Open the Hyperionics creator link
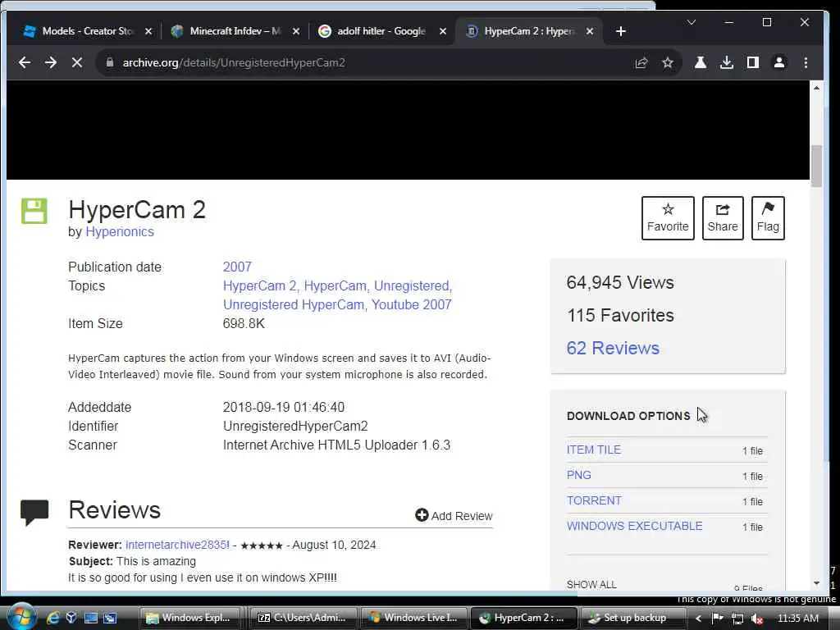Screen dimensions: 840x630 tap(120, 232)
